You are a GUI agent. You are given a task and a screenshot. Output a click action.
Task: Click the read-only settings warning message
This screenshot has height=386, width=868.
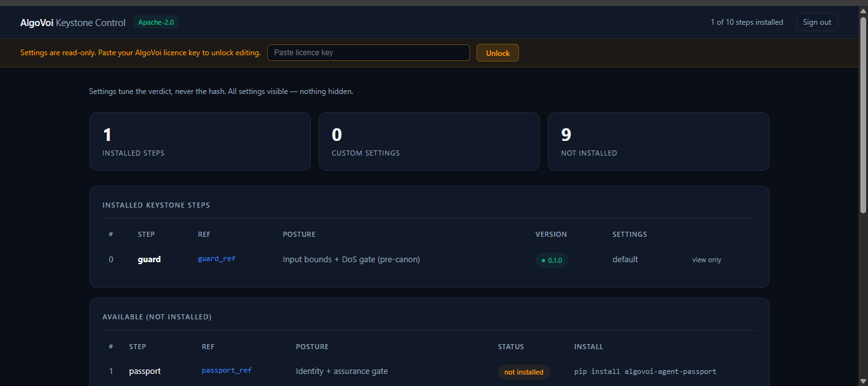coord(140,53)
